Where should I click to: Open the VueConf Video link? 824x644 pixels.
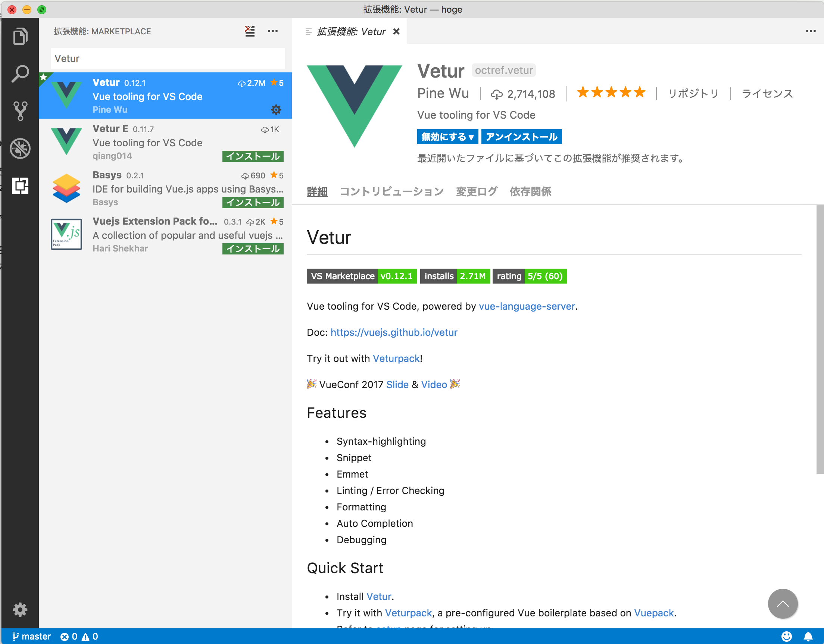click(434, 384)
